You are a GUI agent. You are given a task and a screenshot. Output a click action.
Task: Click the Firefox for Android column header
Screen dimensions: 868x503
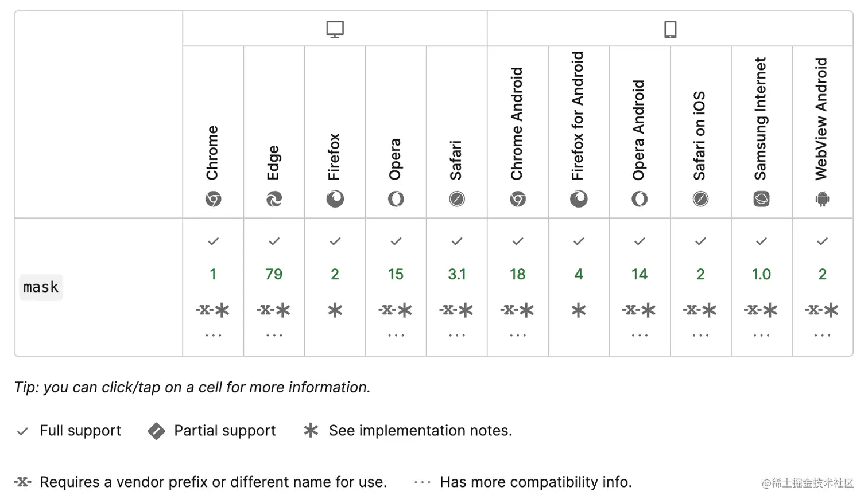click(x=578, y=116)
